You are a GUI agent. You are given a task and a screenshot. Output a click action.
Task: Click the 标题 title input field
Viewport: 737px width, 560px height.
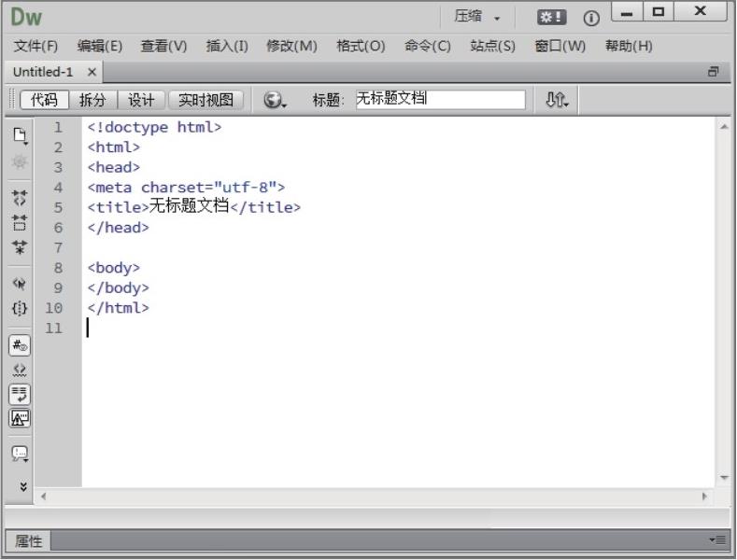(x=440, y=100)
